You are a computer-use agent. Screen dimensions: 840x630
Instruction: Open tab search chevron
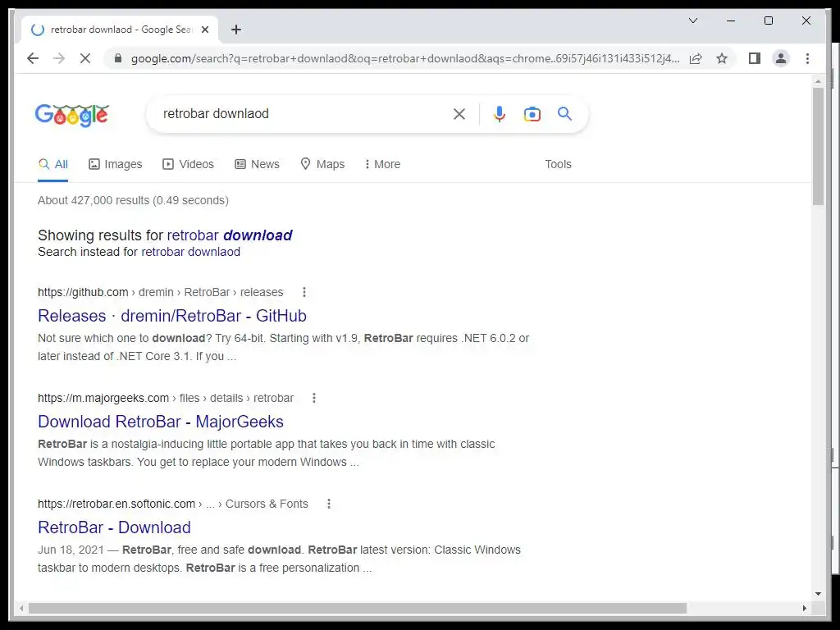(692, 21)
